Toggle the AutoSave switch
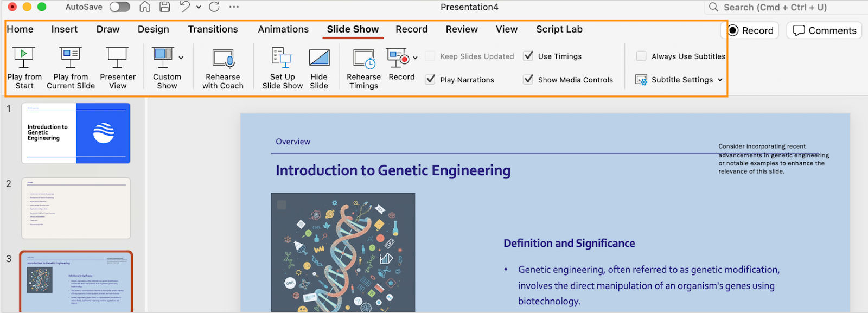 (119, 7)
